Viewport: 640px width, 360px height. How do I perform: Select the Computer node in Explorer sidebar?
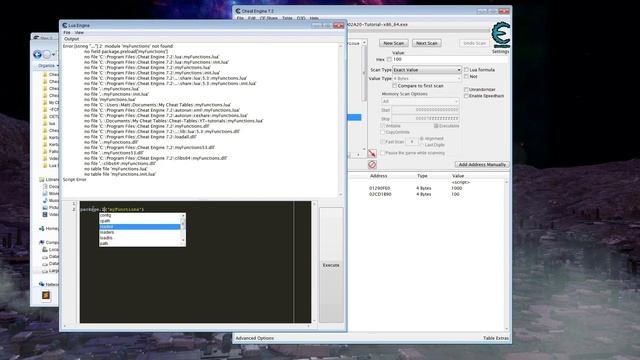pyautogui.click(x=49, y=242)
